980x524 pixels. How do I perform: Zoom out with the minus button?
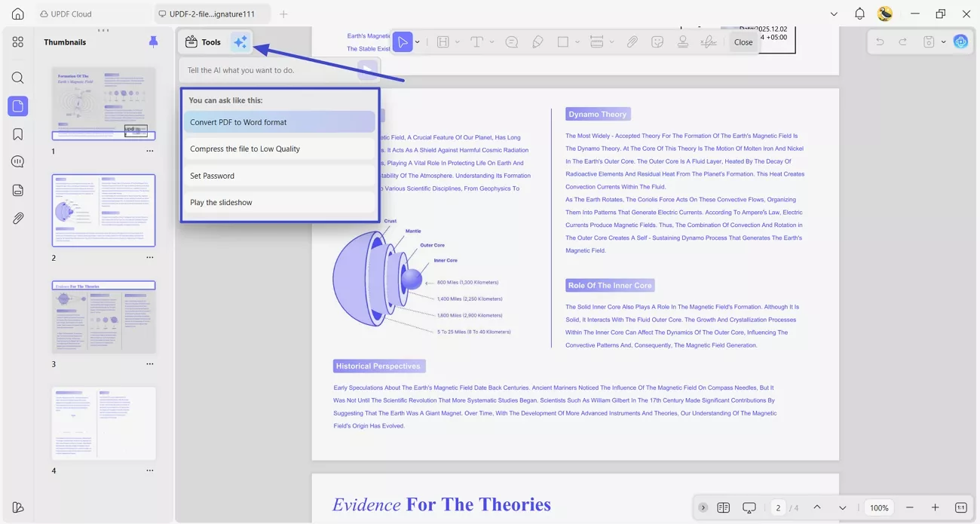point(910,507)
